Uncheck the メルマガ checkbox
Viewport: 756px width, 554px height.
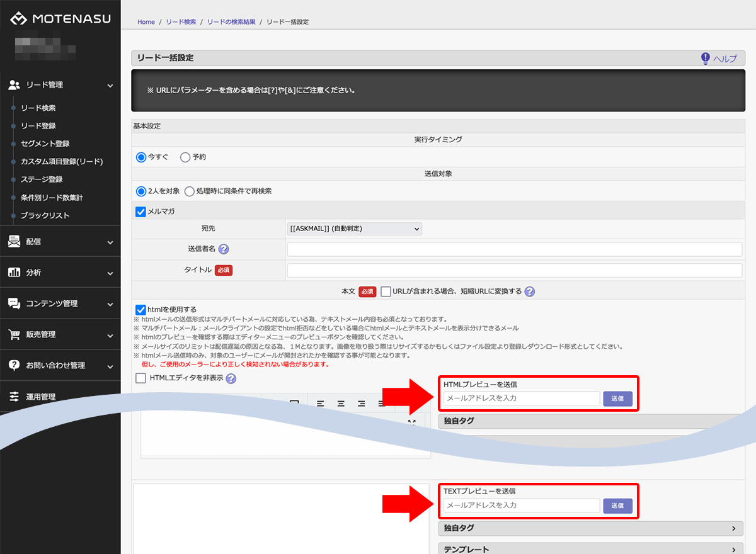[141, 212]
